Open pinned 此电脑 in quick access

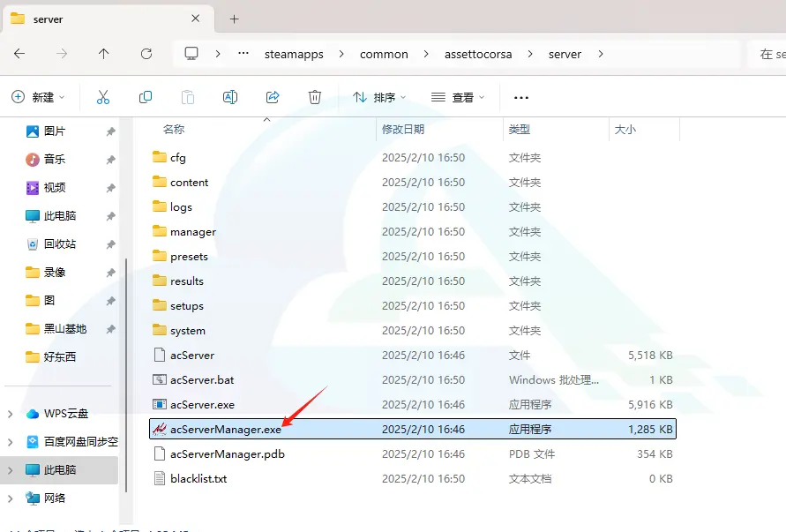[x=60, y=215]
